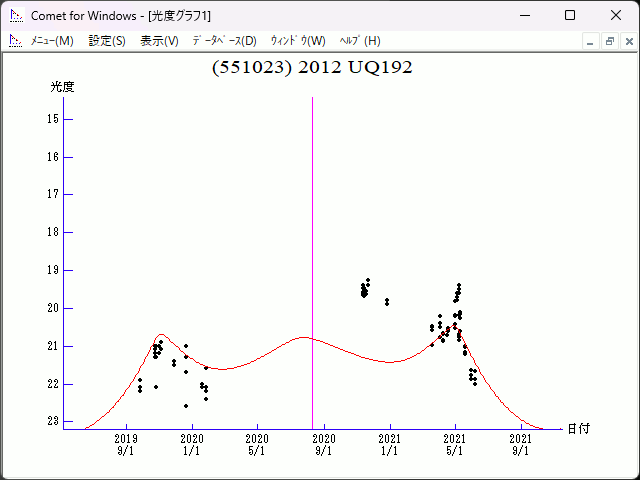
Task: Click the Comet for Windows title bar icon
Action: [x=15, y=15]
